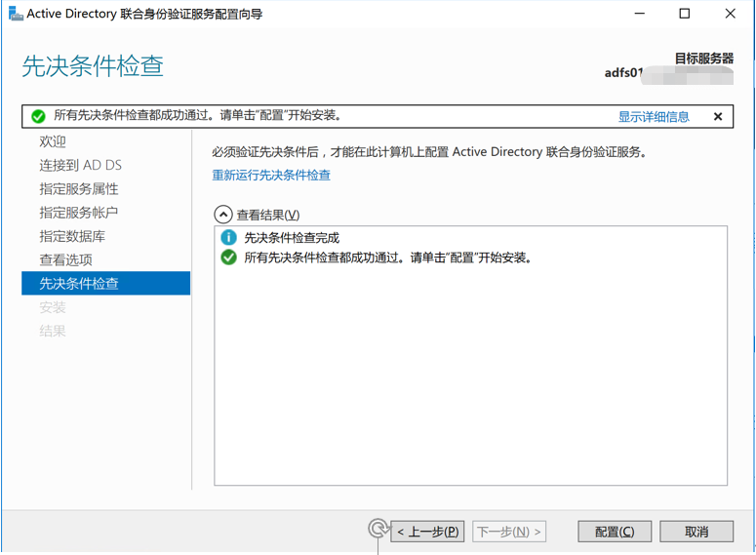Click 配置(C) to start installation
Screen dimensions: 756x555
pyautogui.click(x=615, y=532)
